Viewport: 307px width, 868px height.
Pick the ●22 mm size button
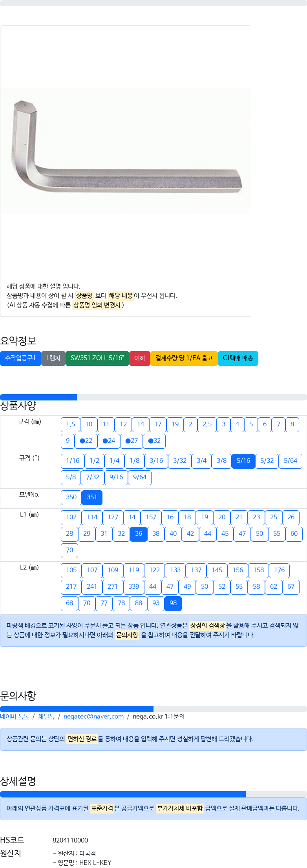point(86,441)
